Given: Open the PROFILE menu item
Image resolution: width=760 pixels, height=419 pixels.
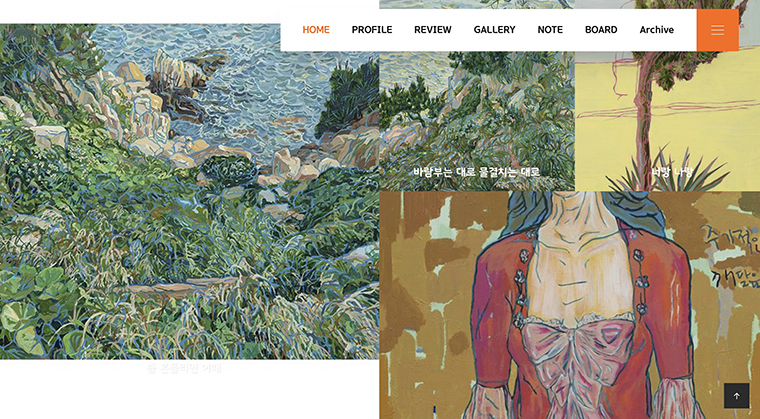Looking at the screenshot, I should coord(372,30).
